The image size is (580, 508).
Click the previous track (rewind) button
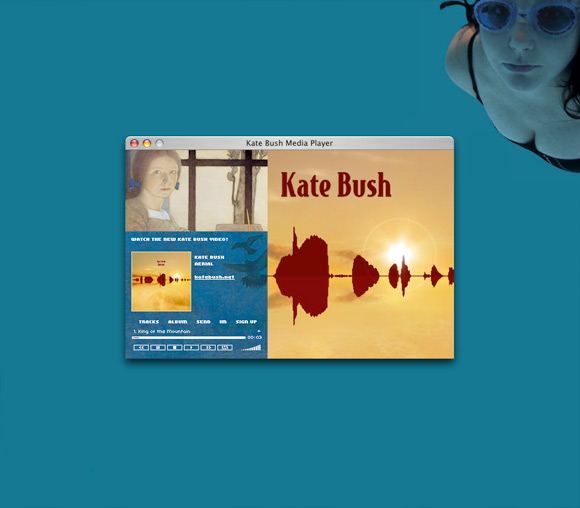141,347
